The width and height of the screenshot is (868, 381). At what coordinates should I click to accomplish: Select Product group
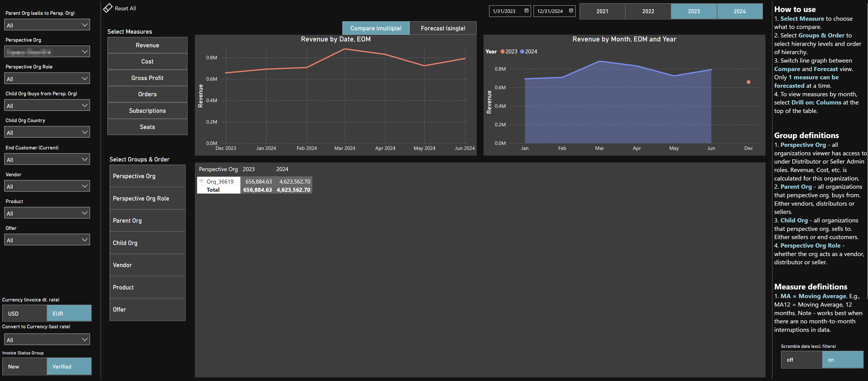pyautogui.click(x=147, y=287)
